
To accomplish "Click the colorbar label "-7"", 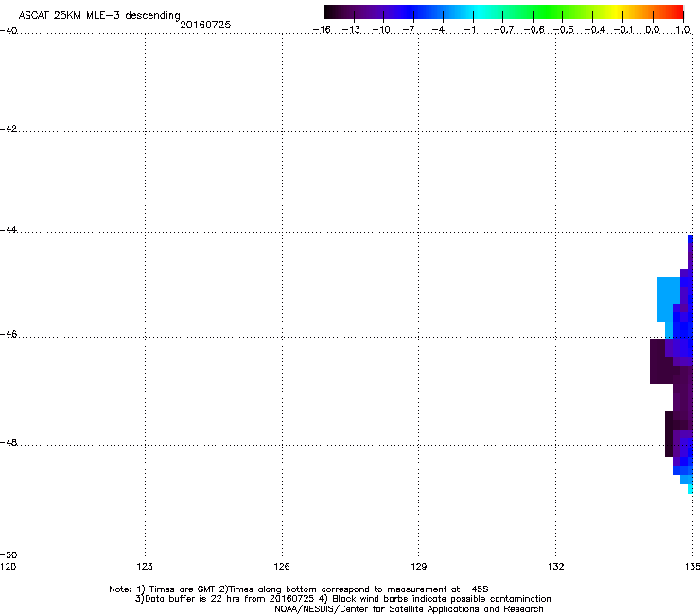I will pyautogui.click(x=409, y=30).
